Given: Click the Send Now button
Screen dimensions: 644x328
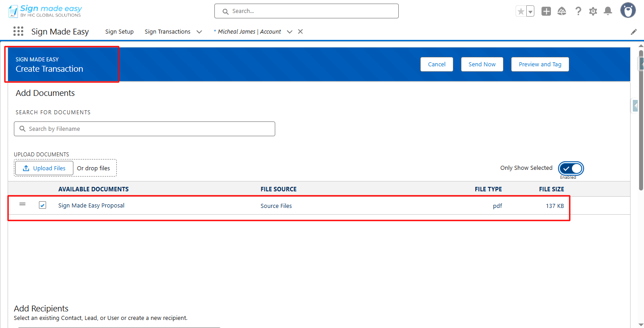Looking at the screenshot, I should (482, 64).
